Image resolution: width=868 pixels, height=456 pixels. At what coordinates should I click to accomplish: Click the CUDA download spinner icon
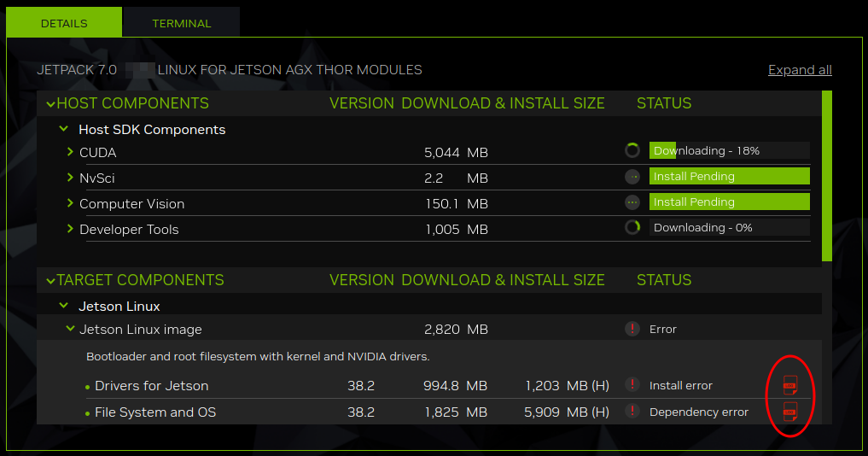(x=632, y=151)
